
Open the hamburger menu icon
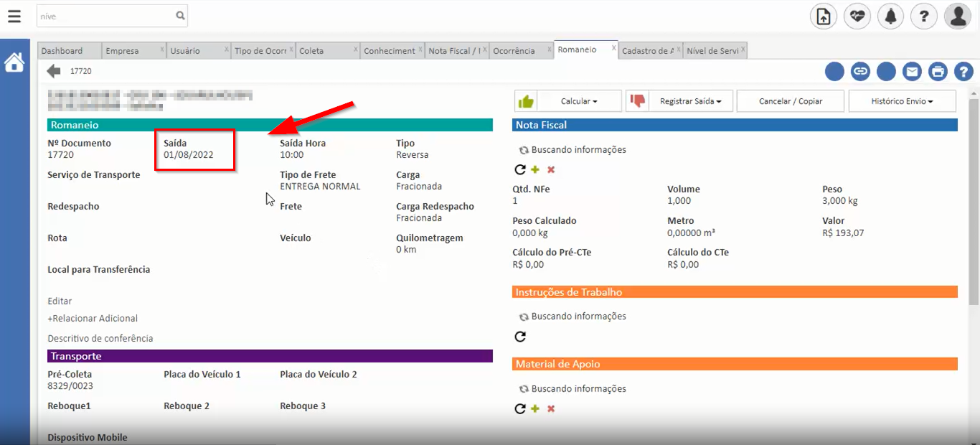pyautogui.click(x=14, y=16)
